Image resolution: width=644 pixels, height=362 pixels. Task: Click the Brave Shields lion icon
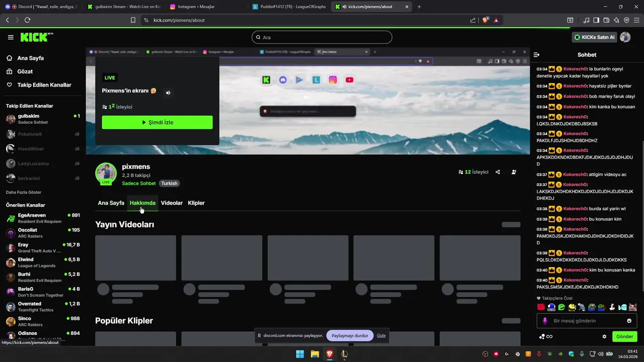tap(486, 20)
